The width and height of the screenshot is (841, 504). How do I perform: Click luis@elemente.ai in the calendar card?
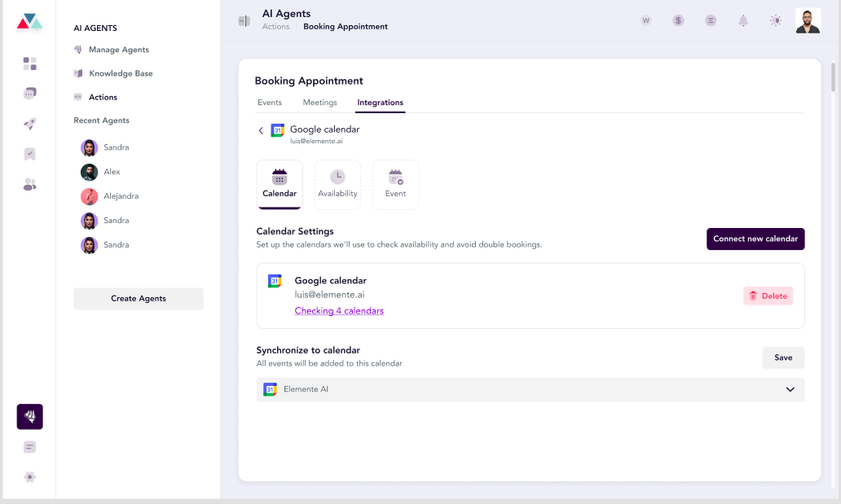point(329,295)
